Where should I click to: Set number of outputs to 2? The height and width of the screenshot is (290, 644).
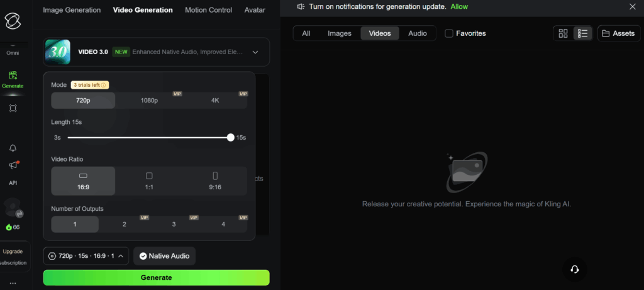coord(124,225)
